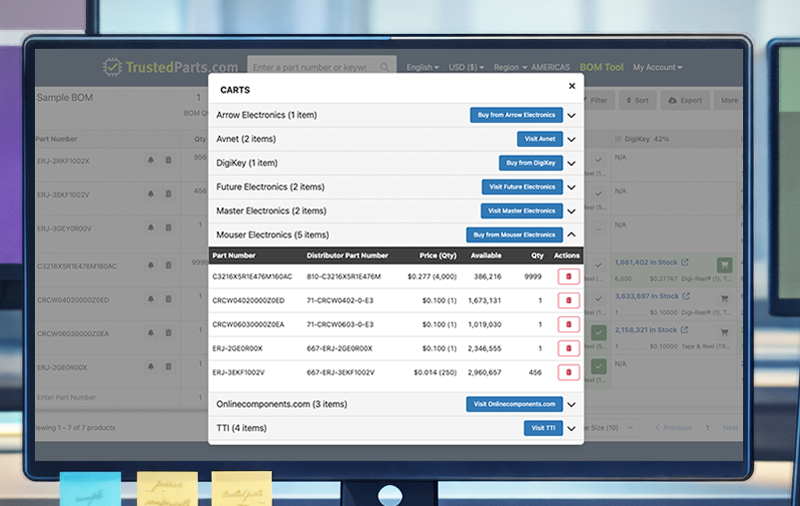Click trash icon for ERJ-2GE0R00X BOM row

point(168,366)
